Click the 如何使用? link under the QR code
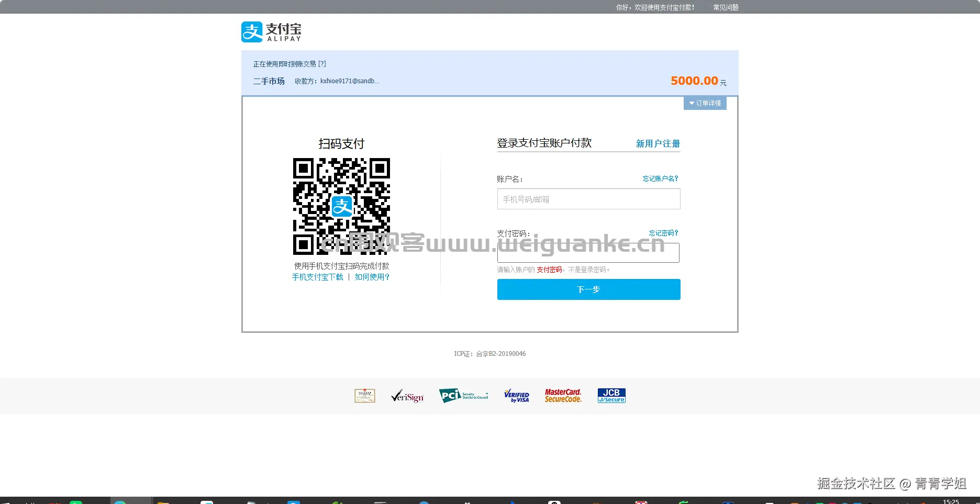980x504 pixels. 372,277
